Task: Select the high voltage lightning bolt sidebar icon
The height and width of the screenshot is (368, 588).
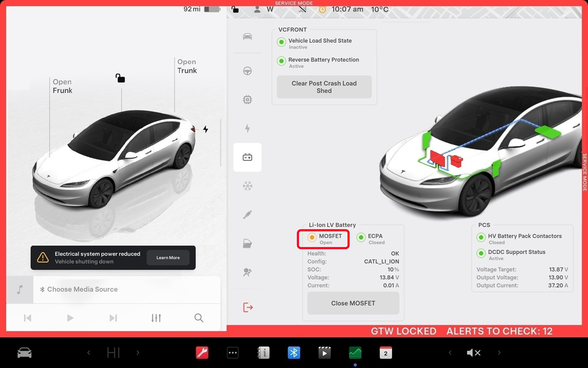Action: pos(247,129)
